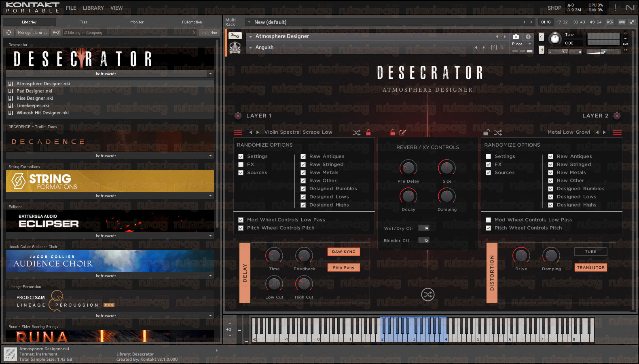Toggle the Ping Pong delay button
639x364 pixels.
(344, 267)
